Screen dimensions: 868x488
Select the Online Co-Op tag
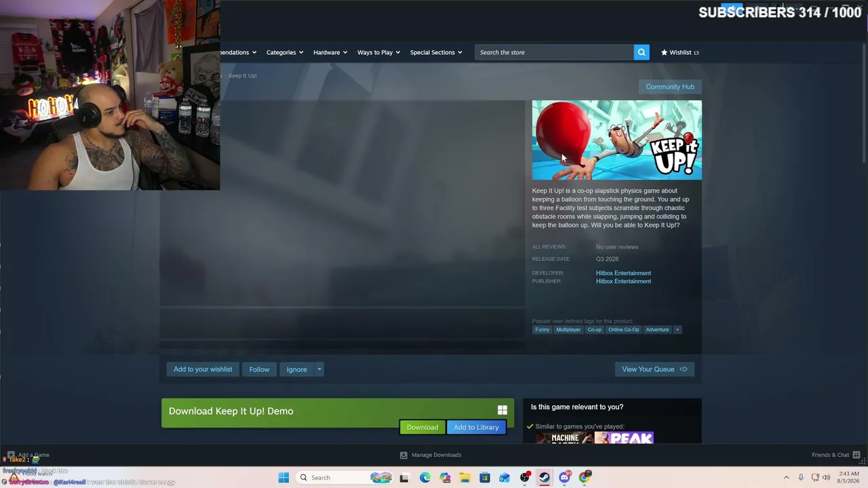624,329
